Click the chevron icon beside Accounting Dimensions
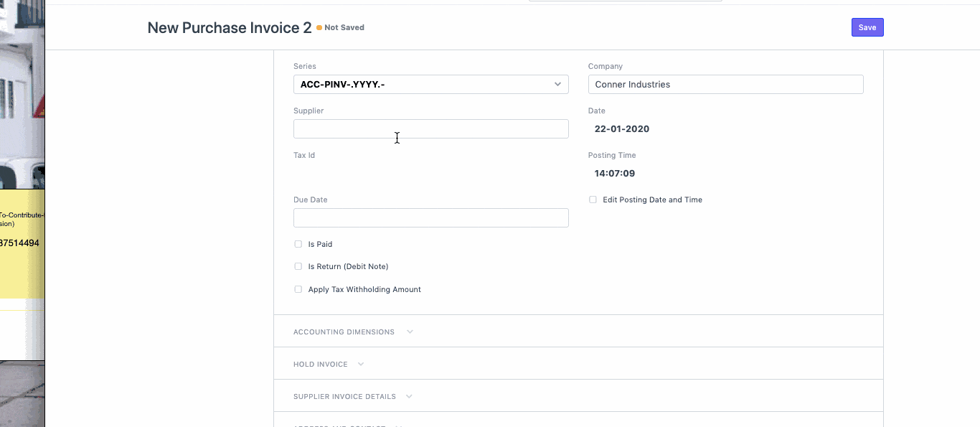The height and width of the screenshot is (427, 980). tap(410, 332)
